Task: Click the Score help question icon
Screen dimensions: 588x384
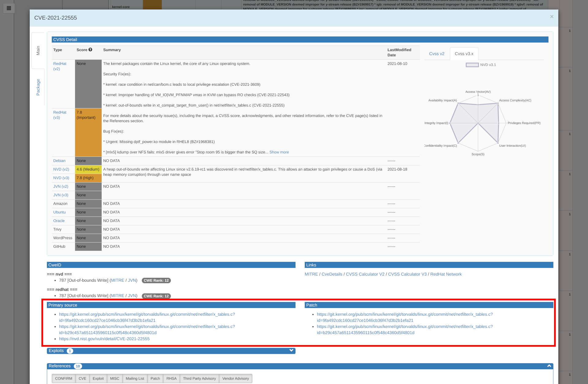Action: click(90, 50)
